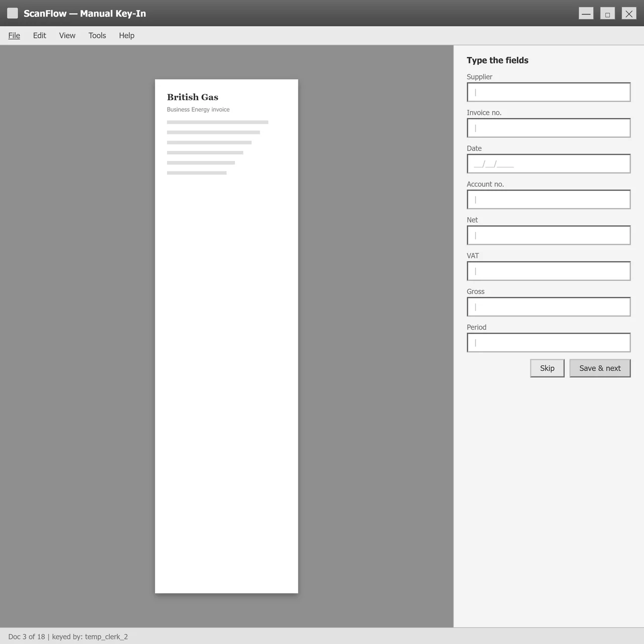Click the 'Type the fields' heading
Screen dimensions: 644x644
(x=498, y=60)
